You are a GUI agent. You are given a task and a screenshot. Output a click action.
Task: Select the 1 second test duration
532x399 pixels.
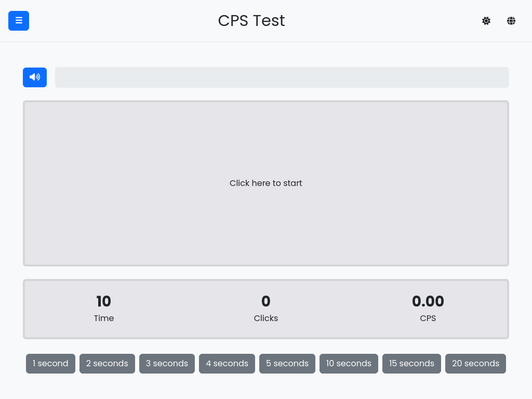point(50,363)
